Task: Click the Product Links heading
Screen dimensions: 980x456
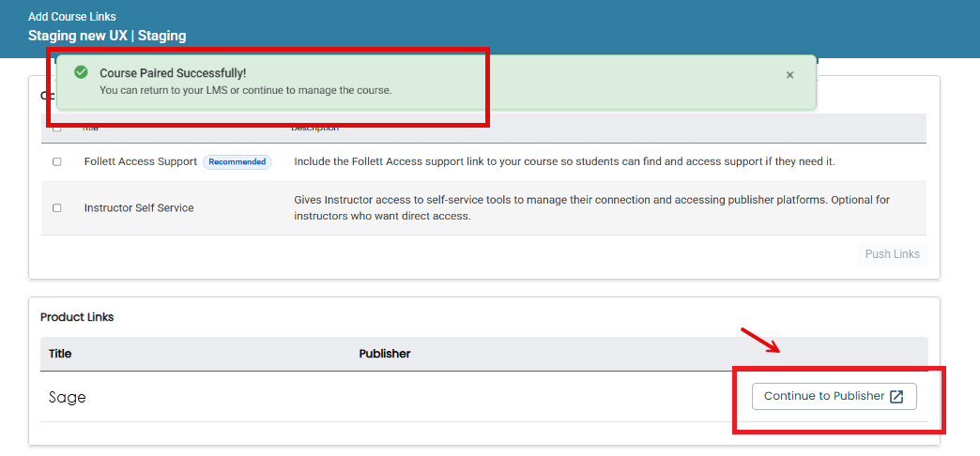Action: [x=77, y=317]
